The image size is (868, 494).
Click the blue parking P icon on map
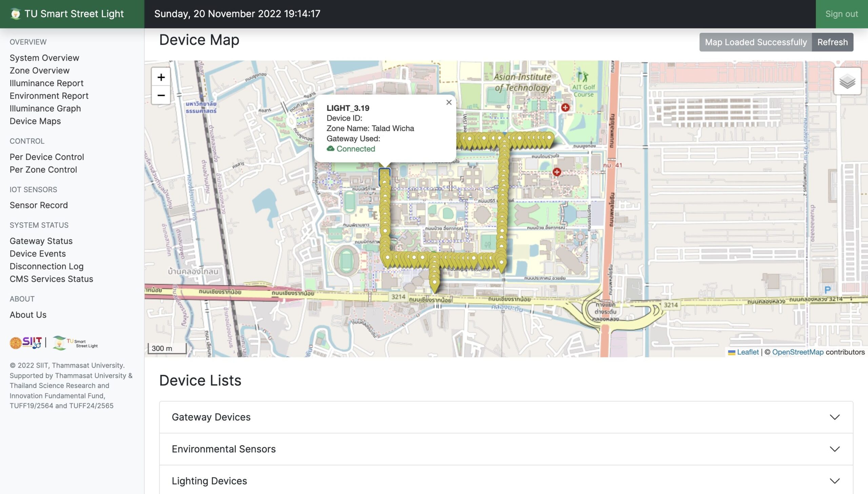click(827, 290)
